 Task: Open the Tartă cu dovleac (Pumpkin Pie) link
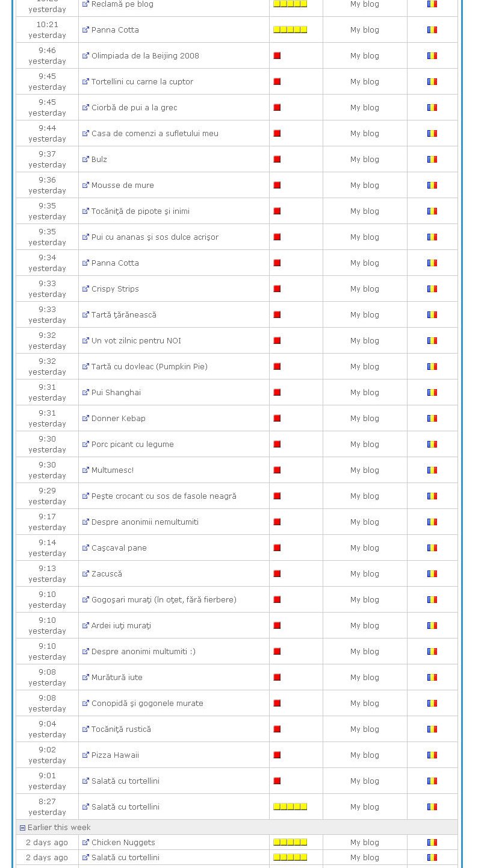pos(149,367)
